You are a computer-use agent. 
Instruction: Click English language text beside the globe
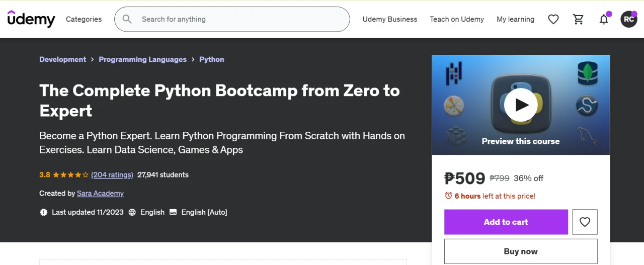[152, 212]
